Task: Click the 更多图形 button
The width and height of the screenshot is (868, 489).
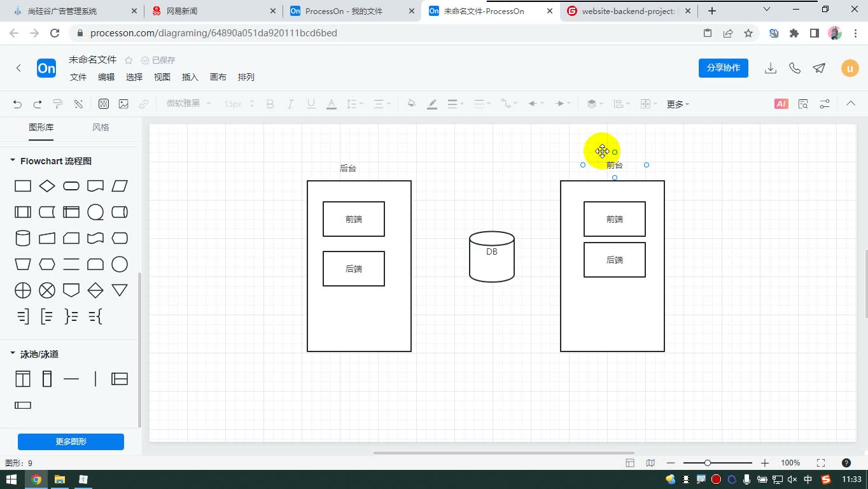Action: pyautogui.click(x=71, y=441)
